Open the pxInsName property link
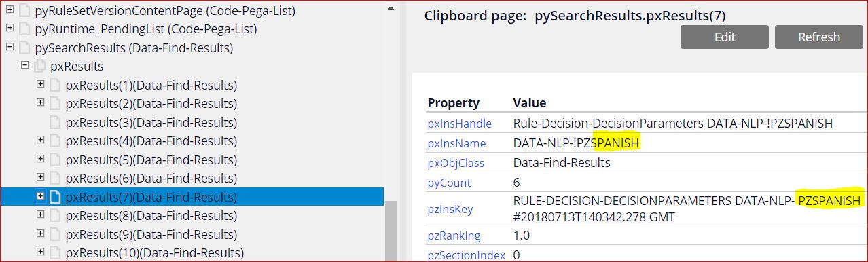868x262 pixels. point(456,143)
